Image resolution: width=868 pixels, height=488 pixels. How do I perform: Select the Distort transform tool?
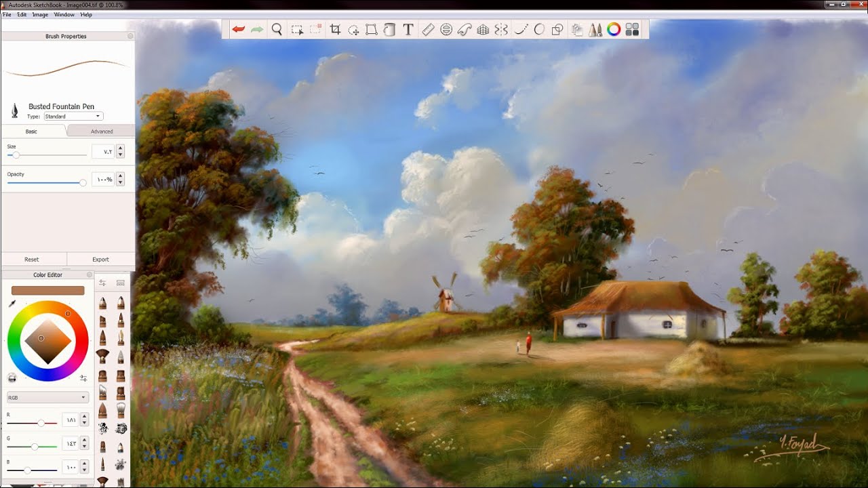tap(372, 29)
